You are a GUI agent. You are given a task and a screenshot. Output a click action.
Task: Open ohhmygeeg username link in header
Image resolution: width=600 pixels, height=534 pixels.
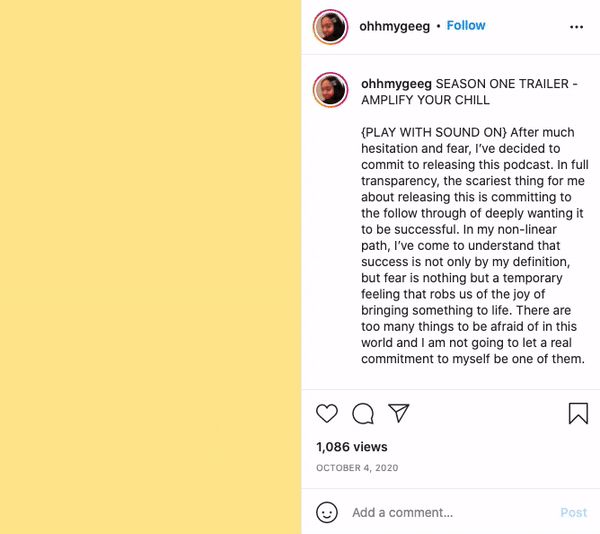tap(395, 26)
